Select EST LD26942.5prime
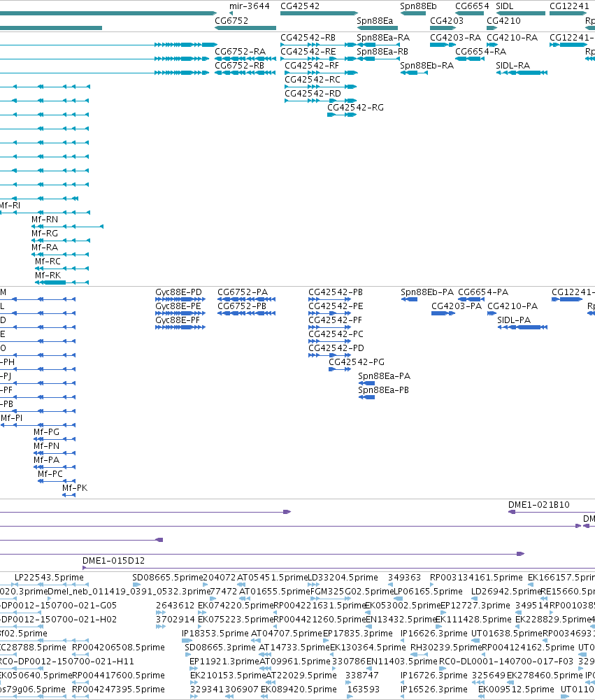 [x=506, y=592]
